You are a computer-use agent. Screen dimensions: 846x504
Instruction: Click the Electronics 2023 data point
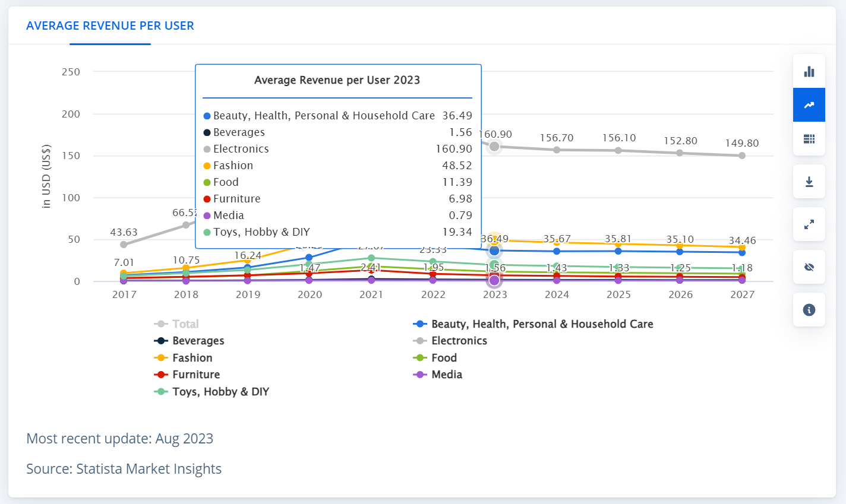click(x=494, y=147)
